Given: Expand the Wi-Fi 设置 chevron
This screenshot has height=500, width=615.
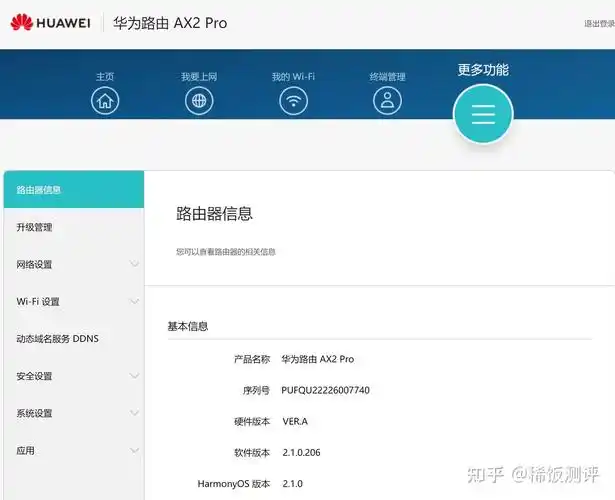Looking at the screenshot, I should 134,301.
